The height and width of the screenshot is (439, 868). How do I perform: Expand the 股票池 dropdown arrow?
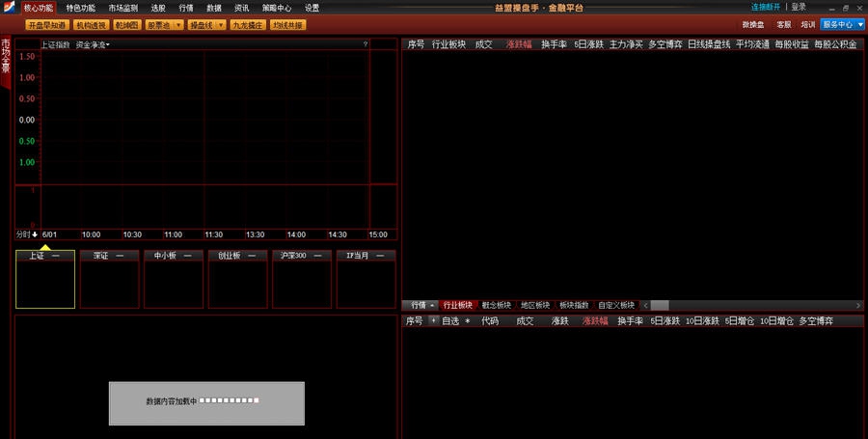(178, 25)
